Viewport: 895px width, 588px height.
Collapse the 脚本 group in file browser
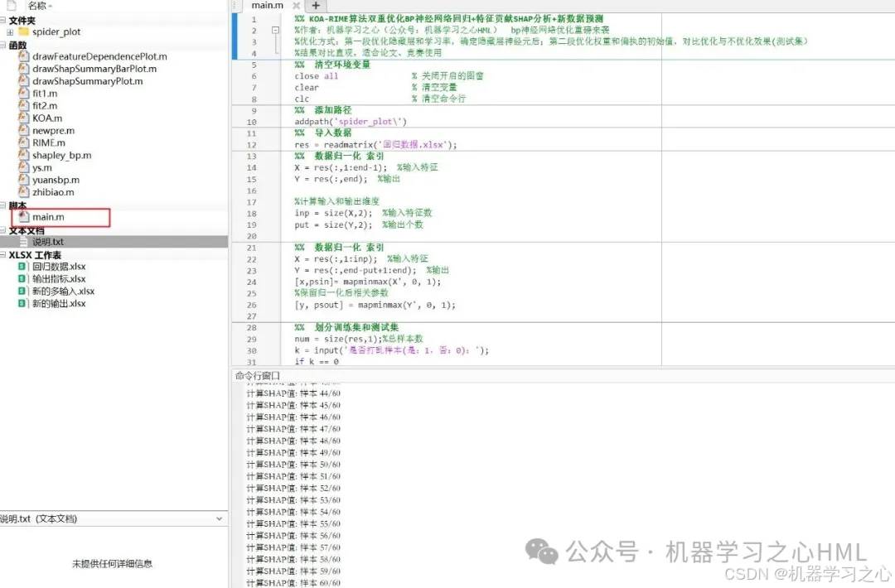(x=2, y=205)
